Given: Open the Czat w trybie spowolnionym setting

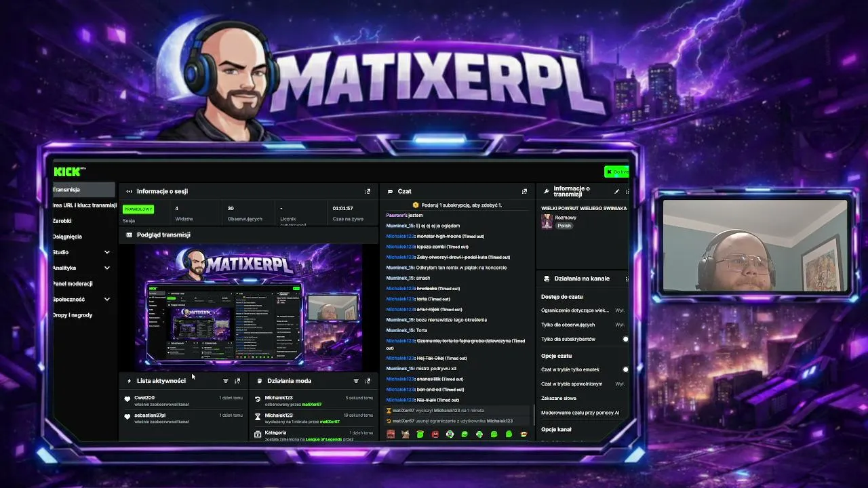Looking at the screenshot, I should click(583, 384).
